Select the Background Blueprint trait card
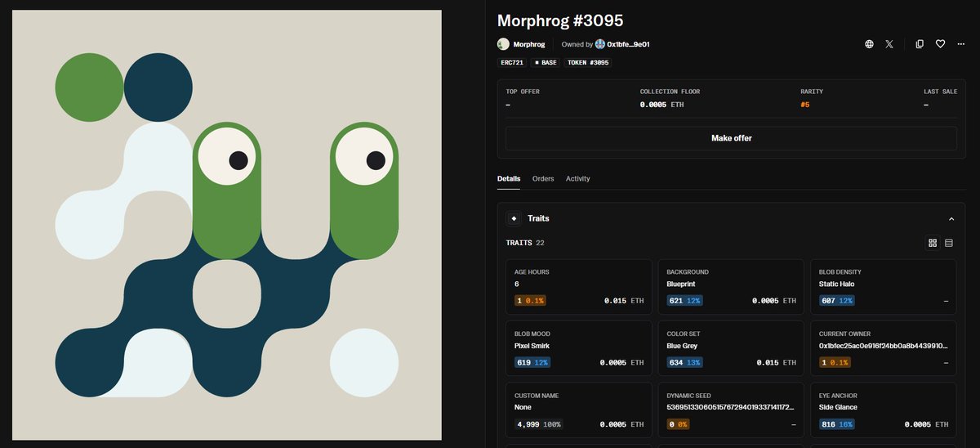Screen dimensions: 980x448 [731, 286]
